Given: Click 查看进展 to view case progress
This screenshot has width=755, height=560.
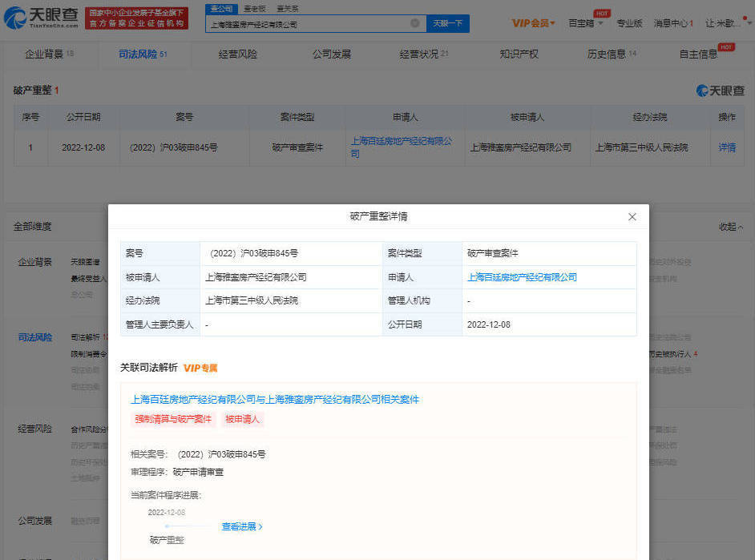Looking at the screenshot, I should (x=242, y=527).
